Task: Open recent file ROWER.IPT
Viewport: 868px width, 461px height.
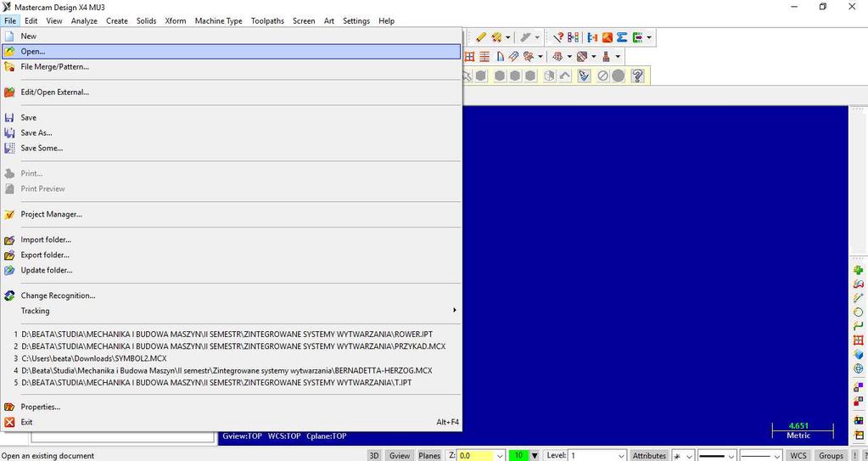Action: pos(232,335)
